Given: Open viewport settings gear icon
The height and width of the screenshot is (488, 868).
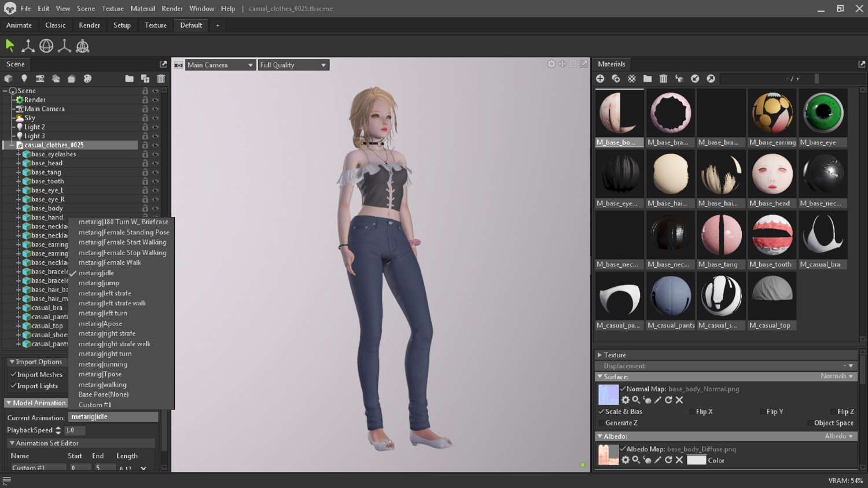Looking at the screenshot, I should 551,64.
